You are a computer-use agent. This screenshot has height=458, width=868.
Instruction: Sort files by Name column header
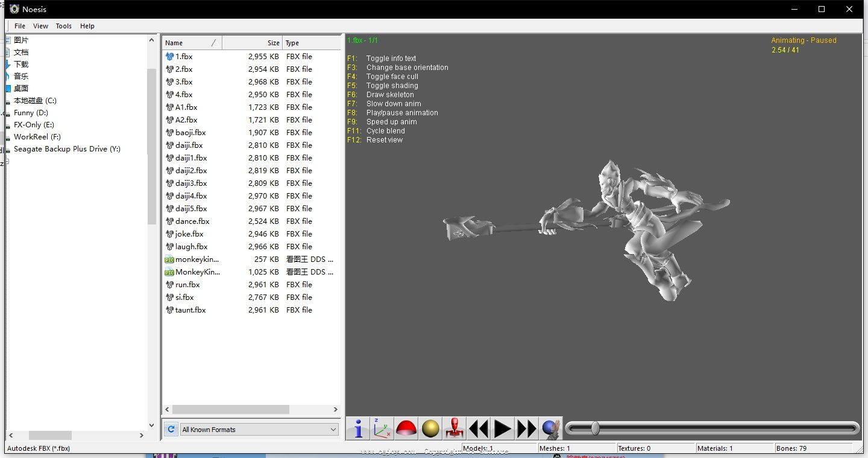tap(192, 43)
